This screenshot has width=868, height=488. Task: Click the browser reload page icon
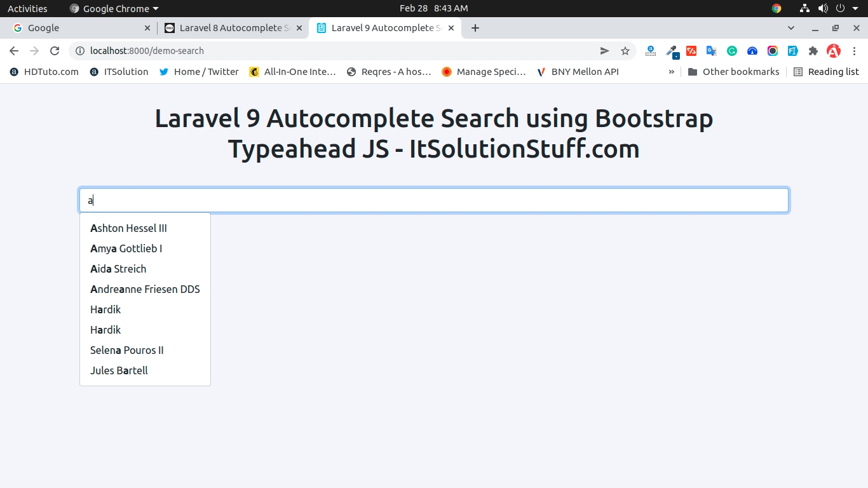[55, 51]
